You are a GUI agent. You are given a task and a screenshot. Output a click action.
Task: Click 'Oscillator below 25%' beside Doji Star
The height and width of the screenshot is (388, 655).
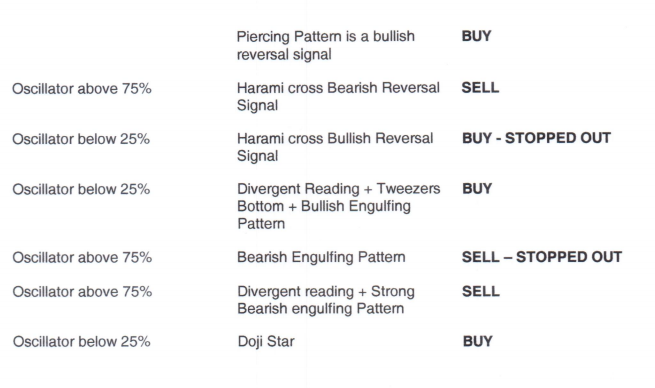click(81, 342)
